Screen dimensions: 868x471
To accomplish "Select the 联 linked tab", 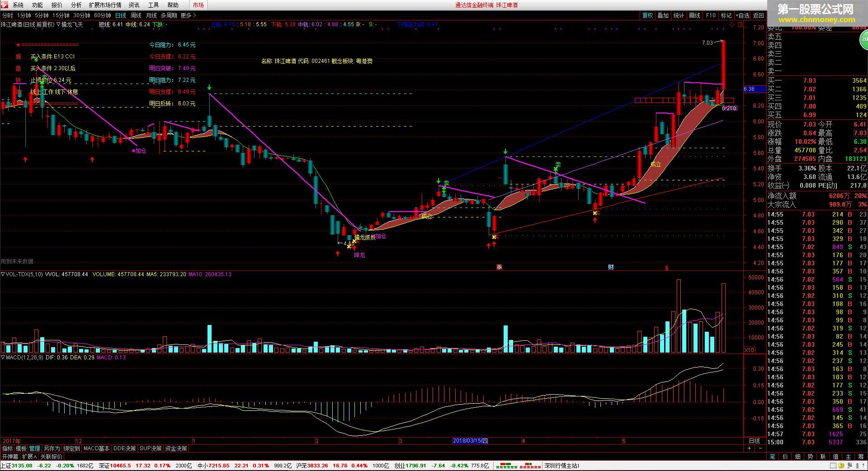I will coord(823,457).
